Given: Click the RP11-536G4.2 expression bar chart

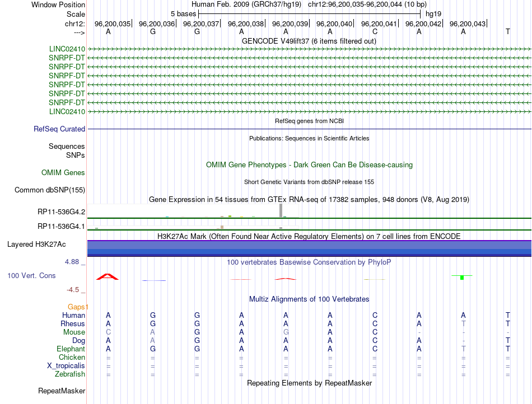Looking at the screenshot, I should 193,211.
